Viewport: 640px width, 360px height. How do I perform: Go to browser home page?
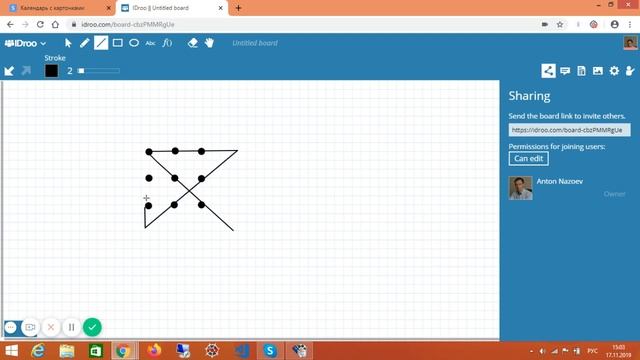(x=55, y=24)
